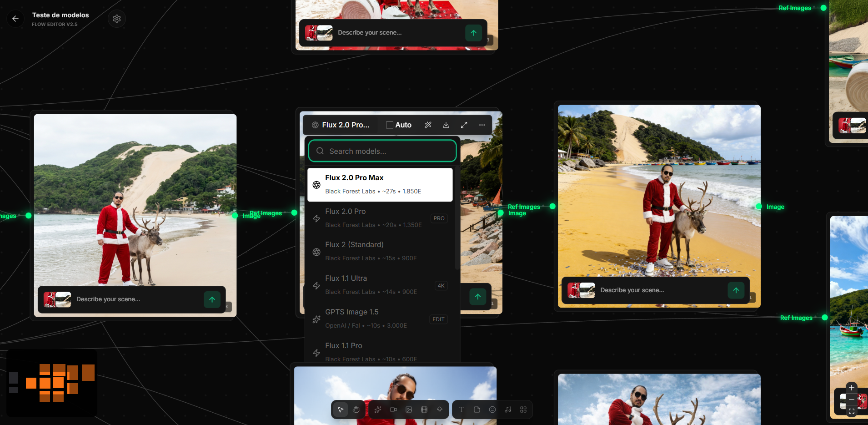The height and width of the screenshot is (425, 868).
Task: Select the music audio tool
Action: pyautogui.click(x=507, y=409)
